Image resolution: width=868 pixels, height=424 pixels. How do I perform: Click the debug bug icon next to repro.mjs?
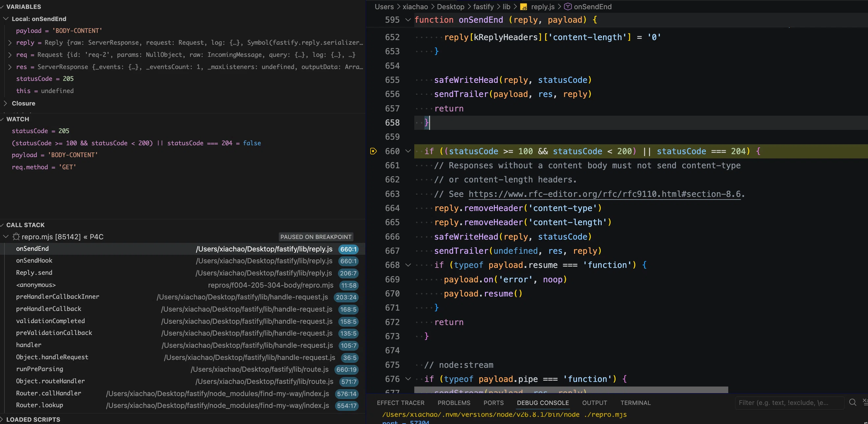[x=16, y=237]
